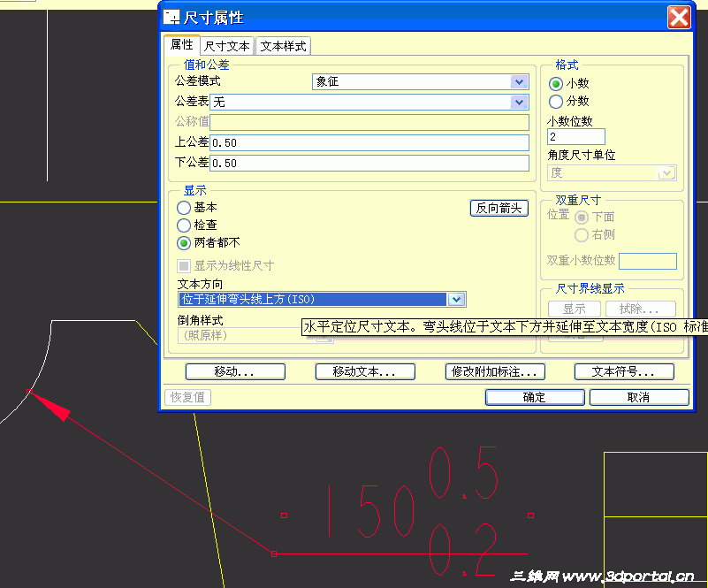The width and height of the screenshot is (708, 588).
Task: Click the 文本符号... button
Action: click(624, 371)
